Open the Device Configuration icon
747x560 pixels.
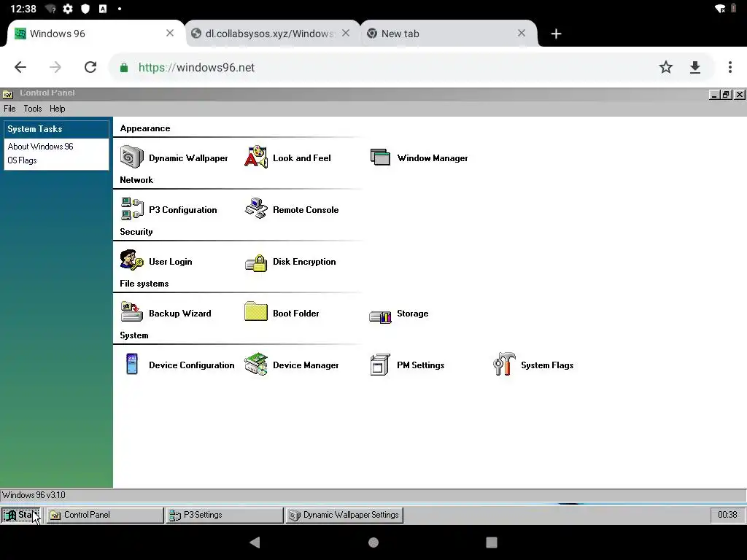pos(132,365)
